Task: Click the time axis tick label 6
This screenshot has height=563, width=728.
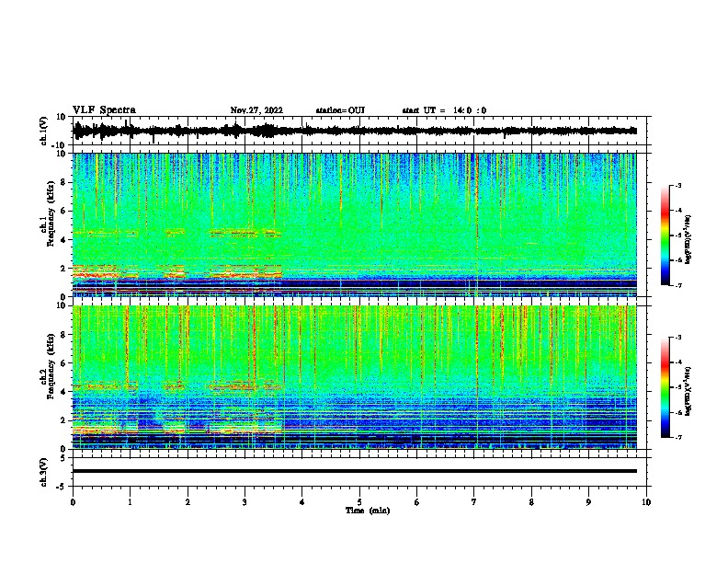Action: tap(417, 502)
